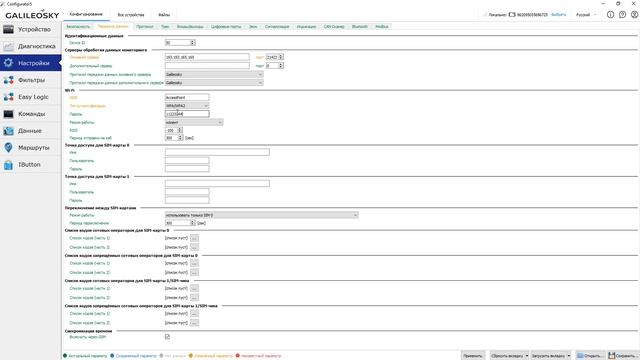The height and width of the screenshot is (360, 640).
Task: Click the help question mark icon
Action: coord(622,15)
